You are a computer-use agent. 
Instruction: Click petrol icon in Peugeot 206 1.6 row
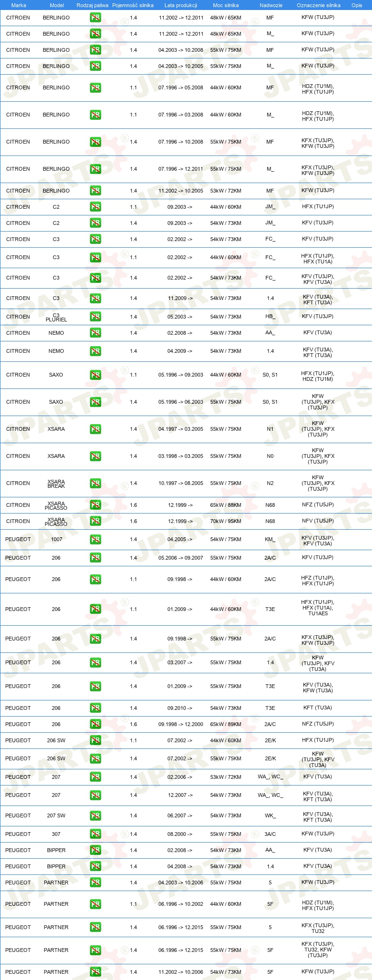click(96, 724)
